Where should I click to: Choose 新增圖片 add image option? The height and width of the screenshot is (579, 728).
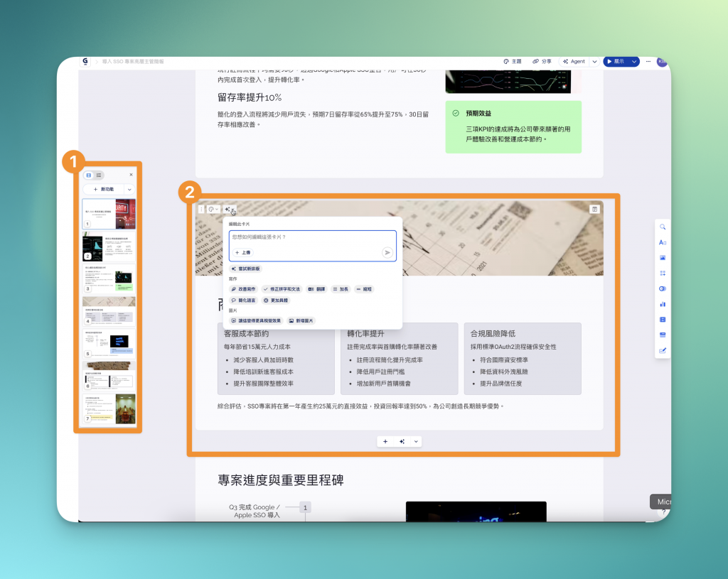pyautogui.click(x=301, y=320)
